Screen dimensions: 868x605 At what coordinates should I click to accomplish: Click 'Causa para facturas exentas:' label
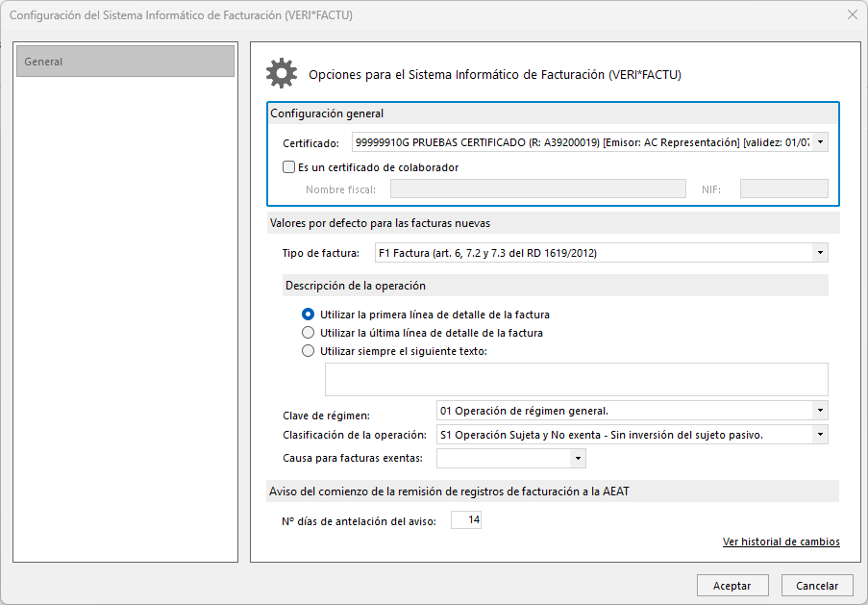pos(353,458)
